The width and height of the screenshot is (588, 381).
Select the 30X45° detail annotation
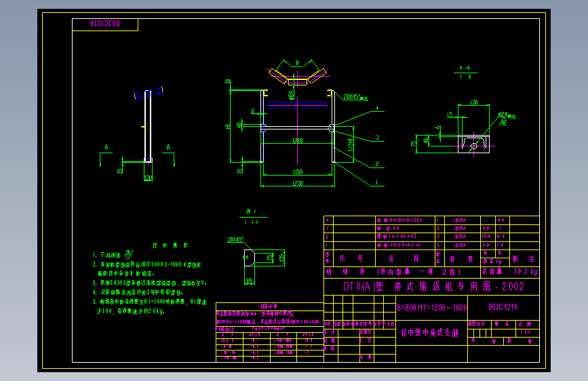[235, 239]
